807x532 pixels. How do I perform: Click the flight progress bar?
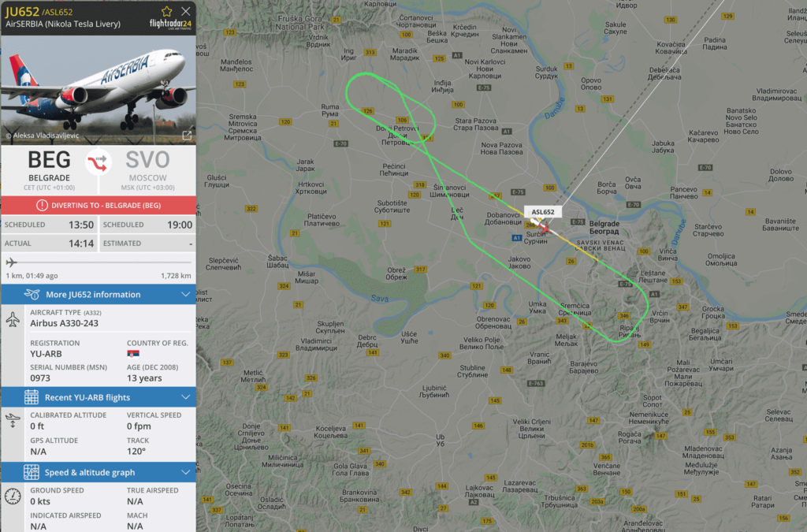click(x=99, y=262)
